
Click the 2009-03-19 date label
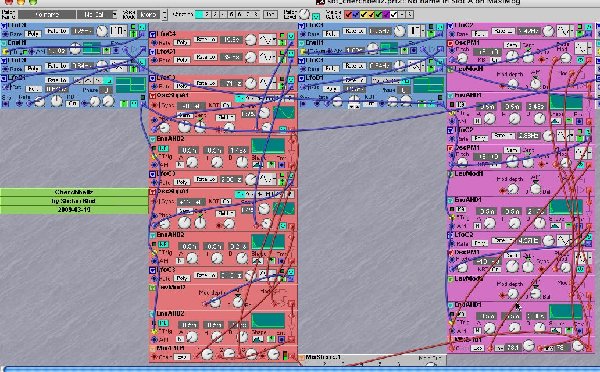(x=74, y=210)
